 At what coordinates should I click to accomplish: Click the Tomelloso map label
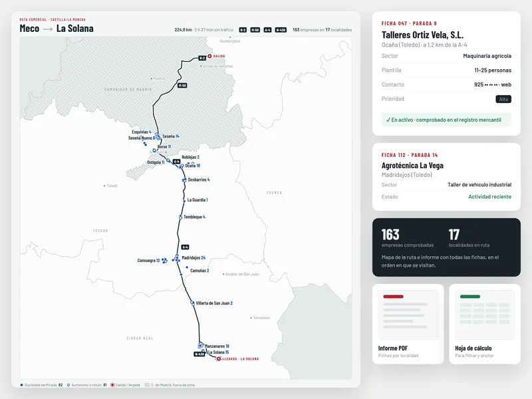pos(260,318)
